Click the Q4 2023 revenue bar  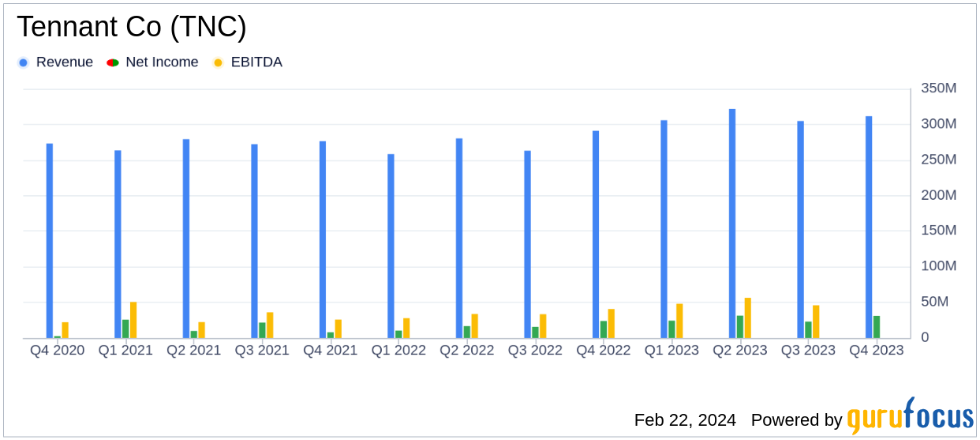pos(869,228)
